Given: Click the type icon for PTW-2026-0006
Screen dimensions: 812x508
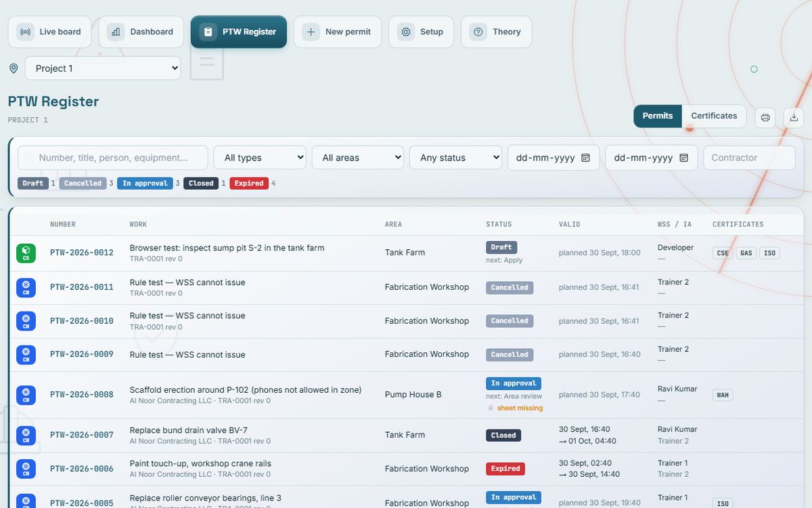Looking at the screenshot, I should click(x=26, y=469).
